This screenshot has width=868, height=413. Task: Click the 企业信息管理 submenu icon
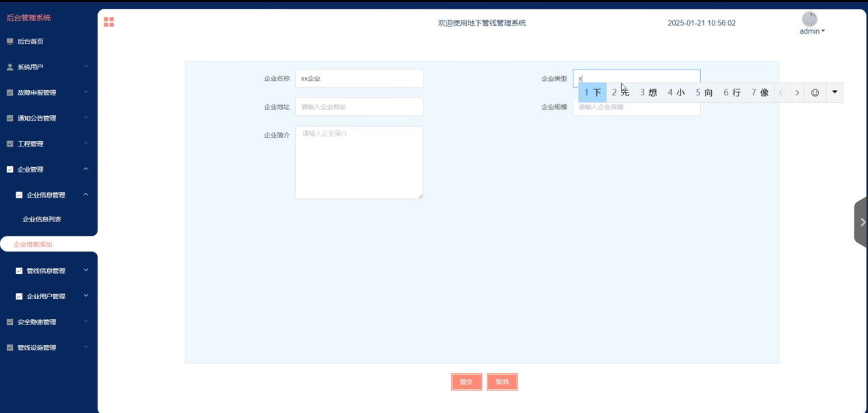(x=19, y=195)
